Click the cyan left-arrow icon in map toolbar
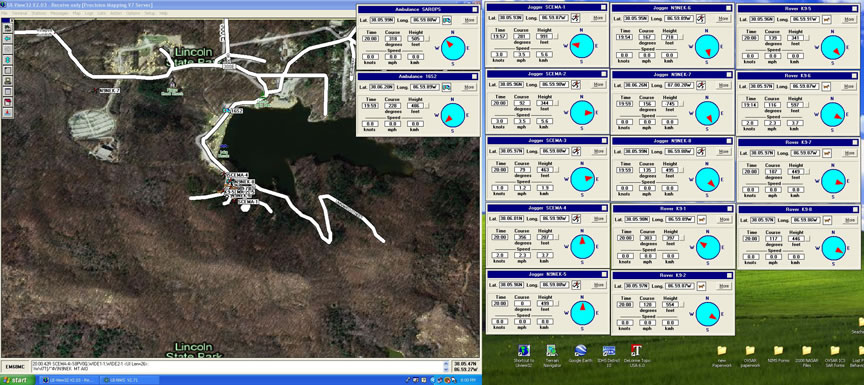This screenshot has height=385, width=864. point(8,39)
